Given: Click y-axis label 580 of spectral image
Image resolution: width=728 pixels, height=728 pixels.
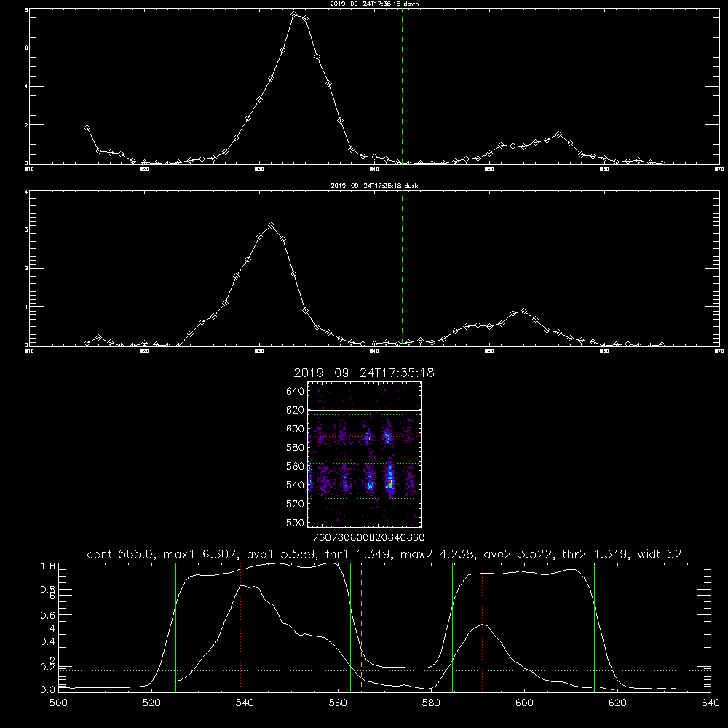Looking at the screenshot, I should point(296,448).
